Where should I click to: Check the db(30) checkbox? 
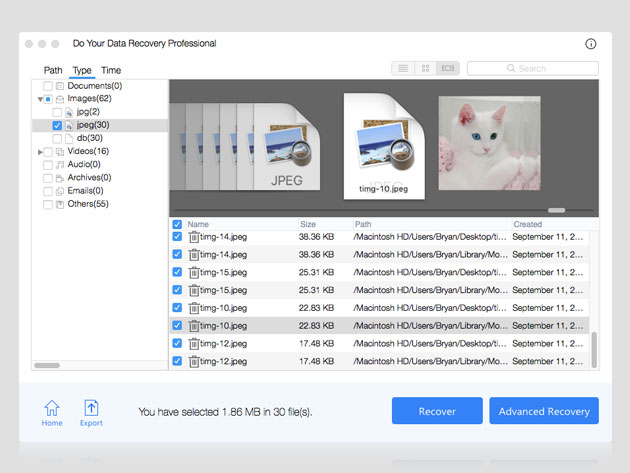click(57, 139)
